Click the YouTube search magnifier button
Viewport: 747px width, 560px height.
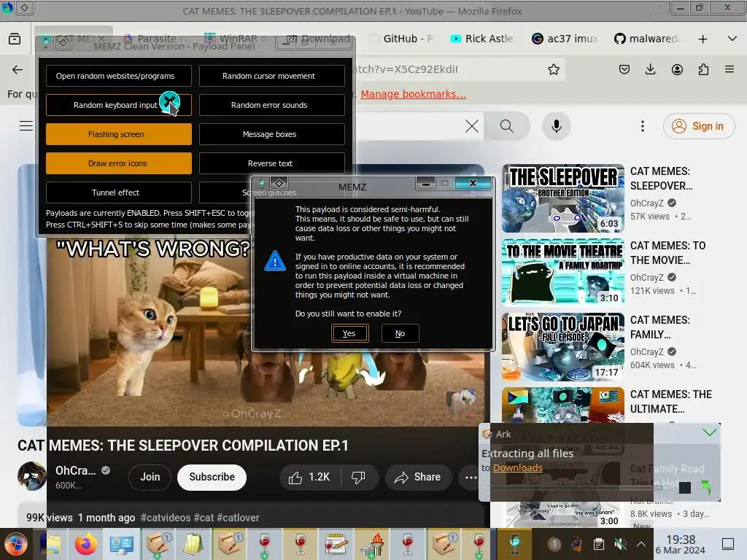pyautogui.click(x=507, y=126)
